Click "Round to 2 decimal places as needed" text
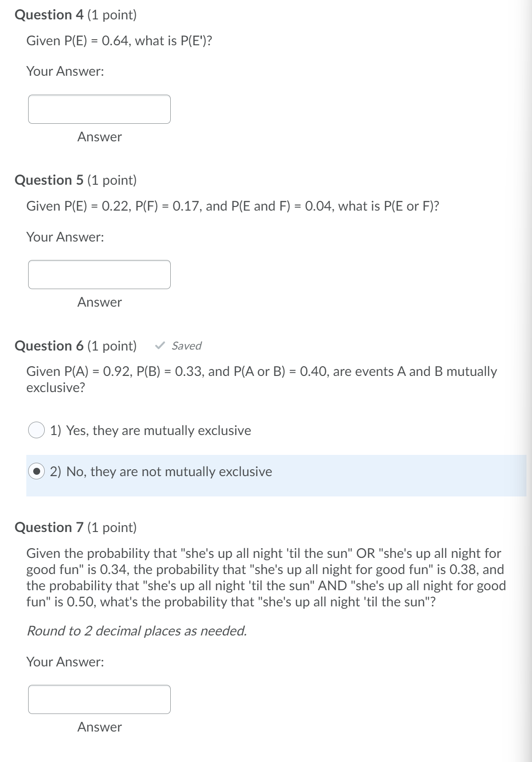The width and height of the screenshot is (532, 762). click(x=137, y=631)
